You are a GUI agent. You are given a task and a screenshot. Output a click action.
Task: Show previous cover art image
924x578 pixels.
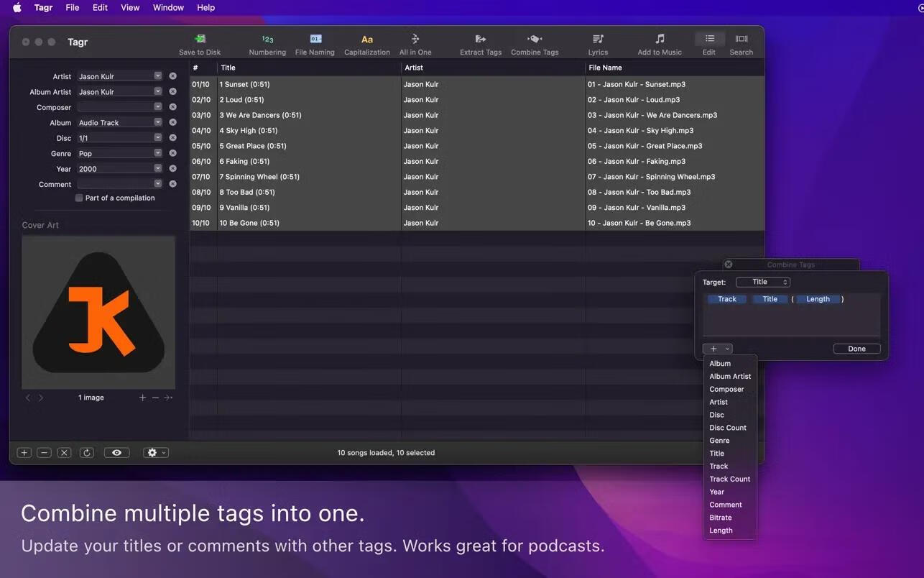click(28, 398)
